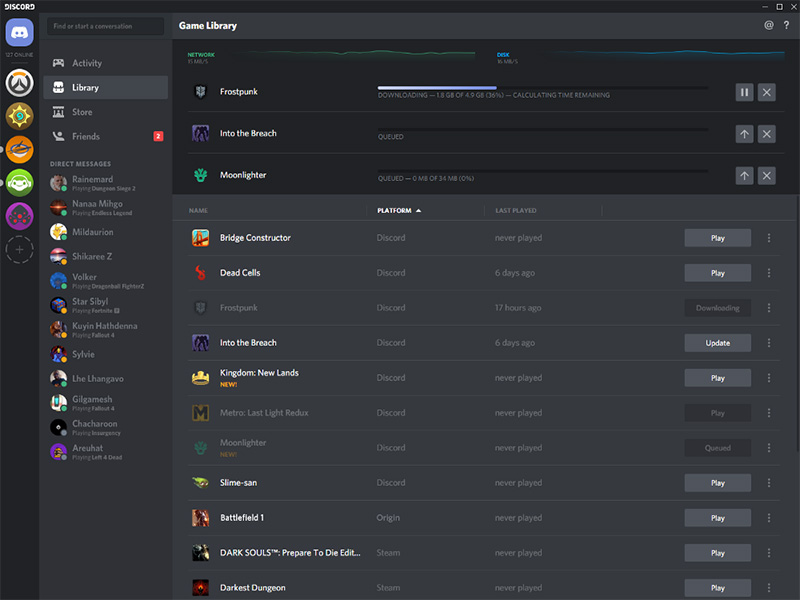Open the Hearthstone server icon
This screenshot has width=800, height=600.
click(19, 116)
